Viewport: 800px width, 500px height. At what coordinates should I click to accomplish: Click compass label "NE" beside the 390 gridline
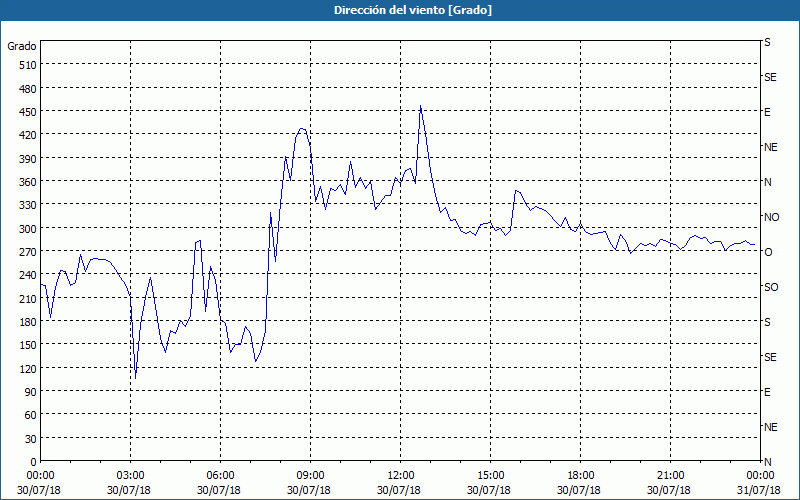770,147
